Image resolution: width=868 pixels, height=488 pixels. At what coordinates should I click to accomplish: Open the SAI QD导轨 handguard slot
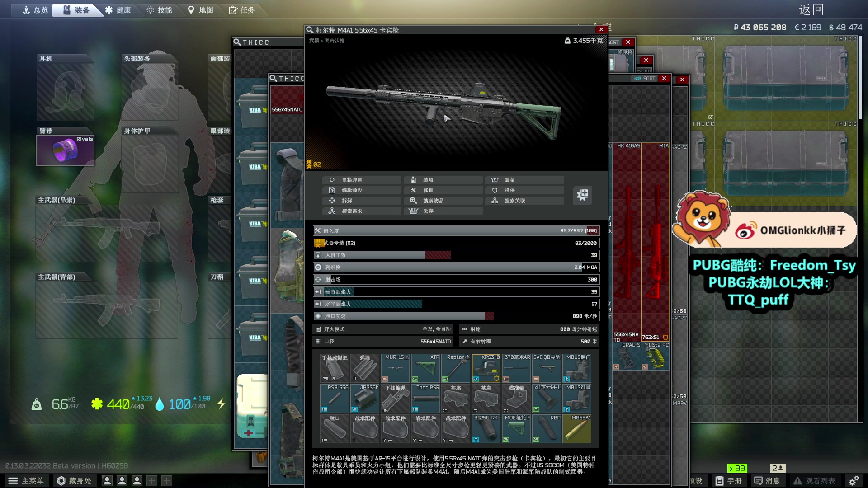(547, 368)
